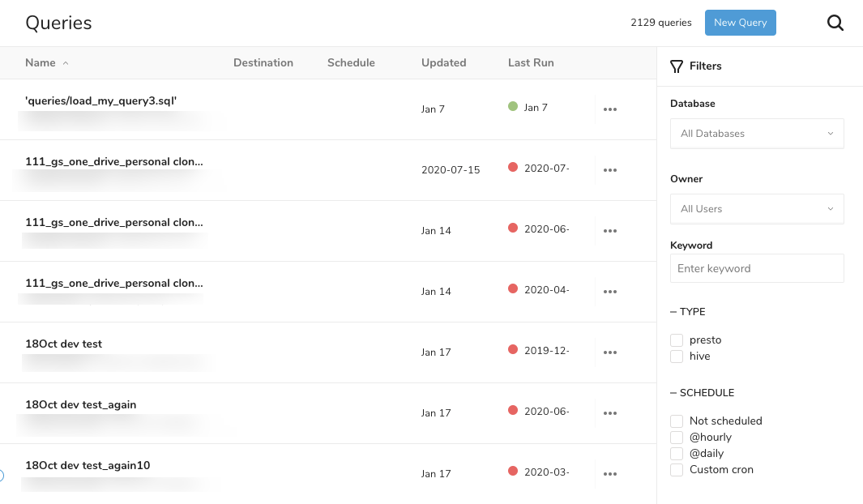Click the Name column sort arrow
The height and width of the screenshot is (504, 863).
66,63
